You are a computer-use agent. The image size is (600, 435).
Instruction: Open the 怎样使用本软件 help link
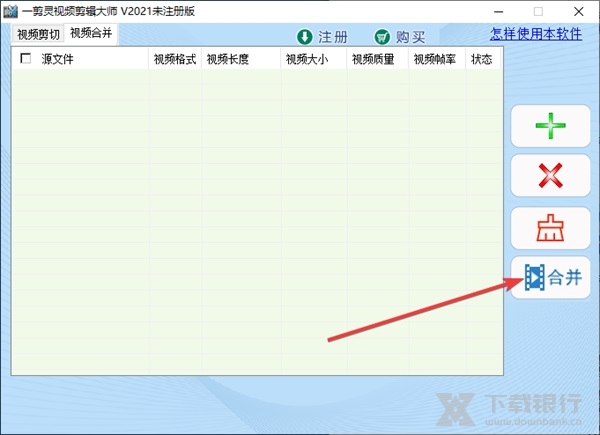point(536,34)
